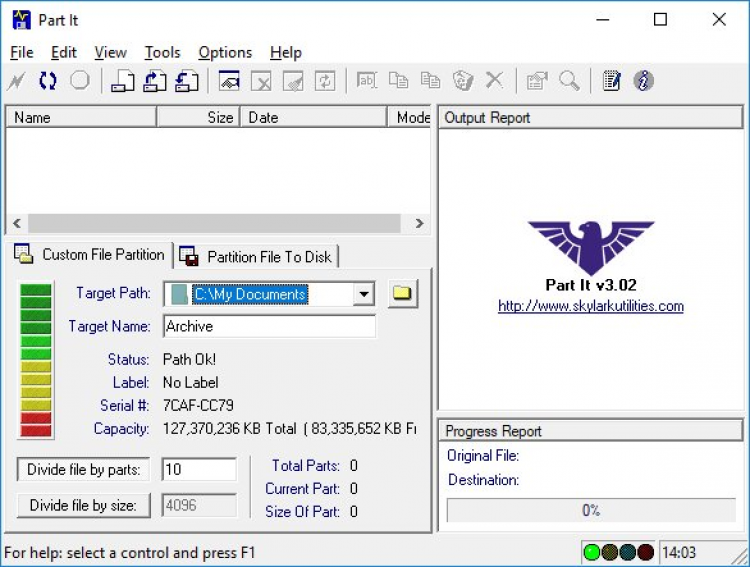The height and width of the screenshot is (567, 750).
Task: Sort file list by Name column header
Action: pos(81,117)
